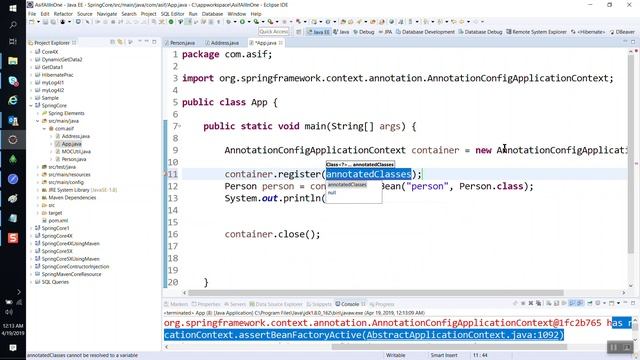Open the Windows Start menu
The width and height of the screenshot is (640, 360).
(13, 8)
